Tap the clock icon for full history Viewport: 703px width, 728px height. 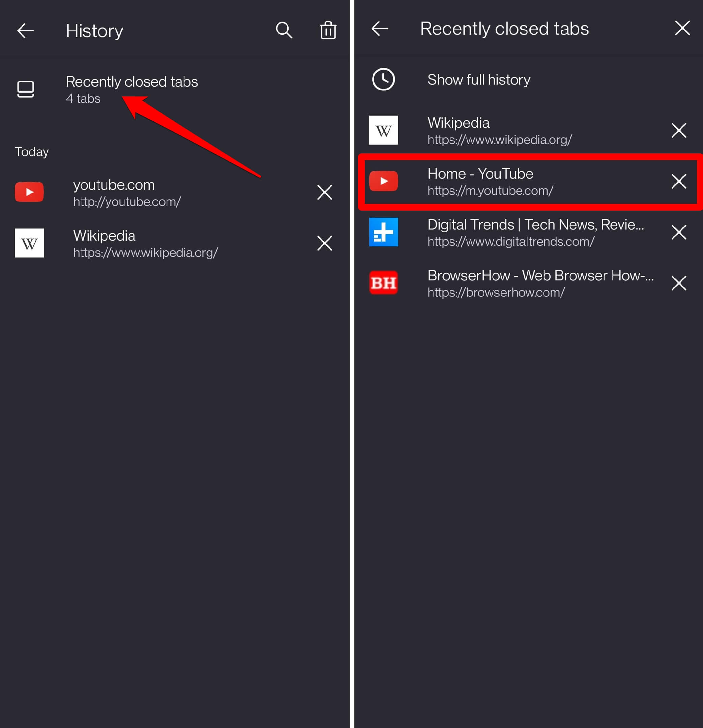coord(383,79)
